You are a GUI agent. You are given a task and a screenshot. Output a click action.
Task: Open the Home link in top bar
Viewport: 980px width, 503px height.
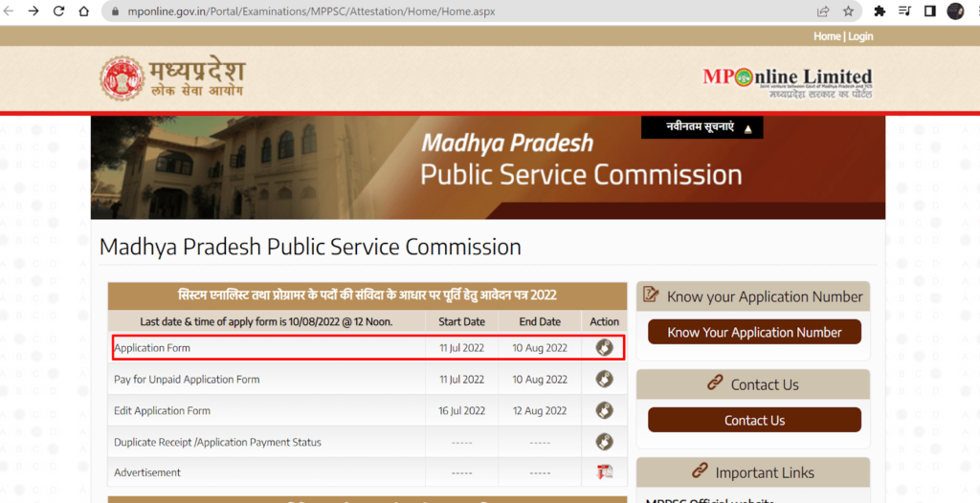pos(827,36)
